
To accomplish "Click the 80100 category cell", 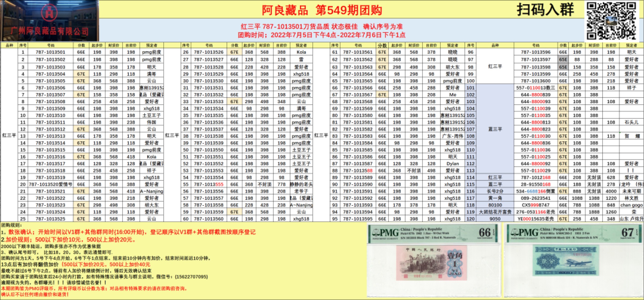I will pyautogui.click(x=495, y=205).
